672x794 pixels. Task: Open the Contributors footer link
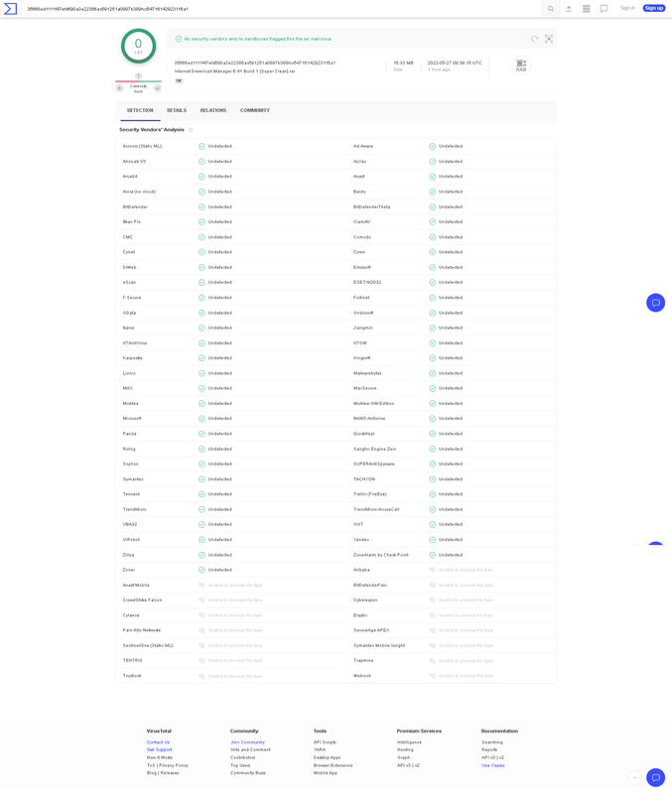click(242, 757)
